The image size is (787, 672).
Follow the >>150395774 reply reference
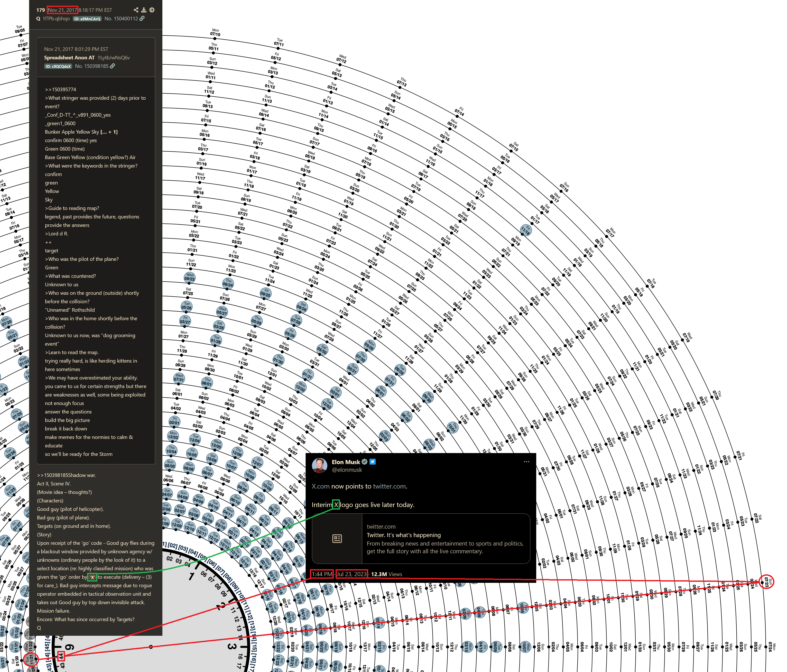60,89
